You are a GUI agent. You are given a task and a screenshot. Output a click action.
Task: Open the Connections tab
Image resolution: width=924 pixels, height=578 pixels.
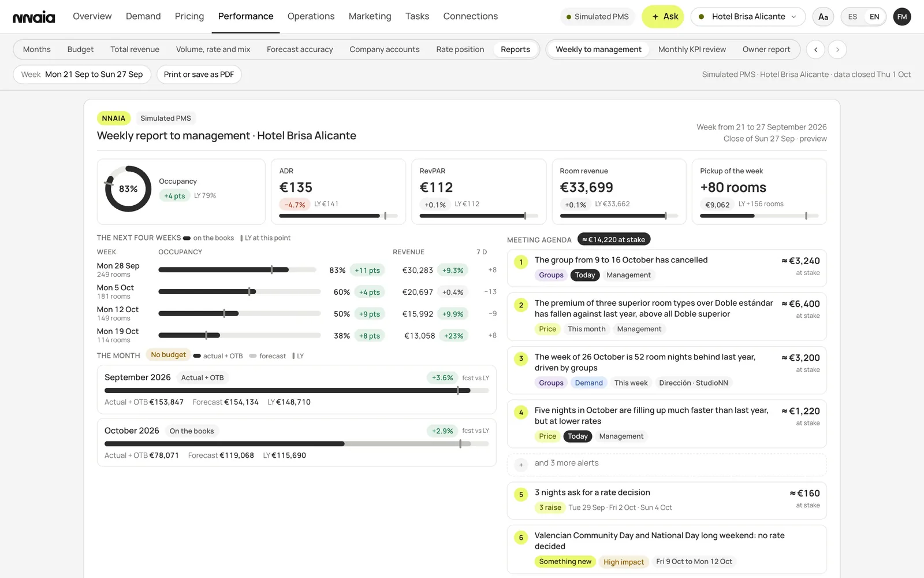470,16
